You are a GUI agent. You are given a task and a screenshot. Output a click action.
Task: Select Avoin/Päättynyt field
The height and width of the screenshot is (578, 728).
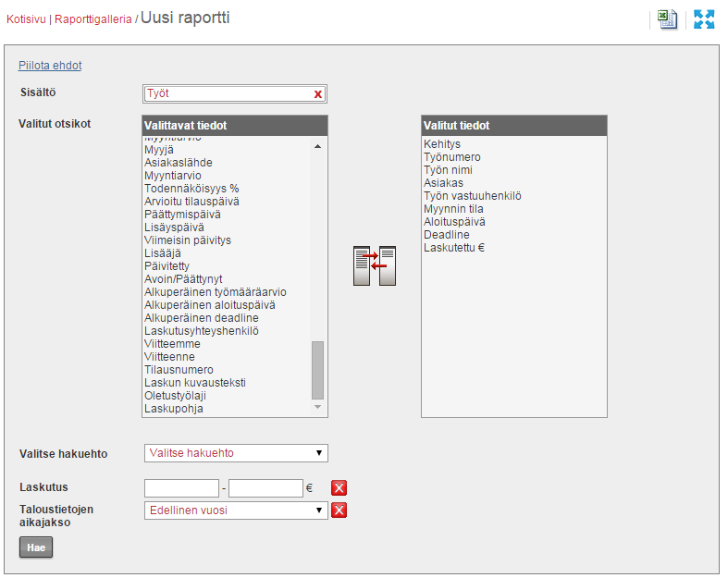[183, 279]
